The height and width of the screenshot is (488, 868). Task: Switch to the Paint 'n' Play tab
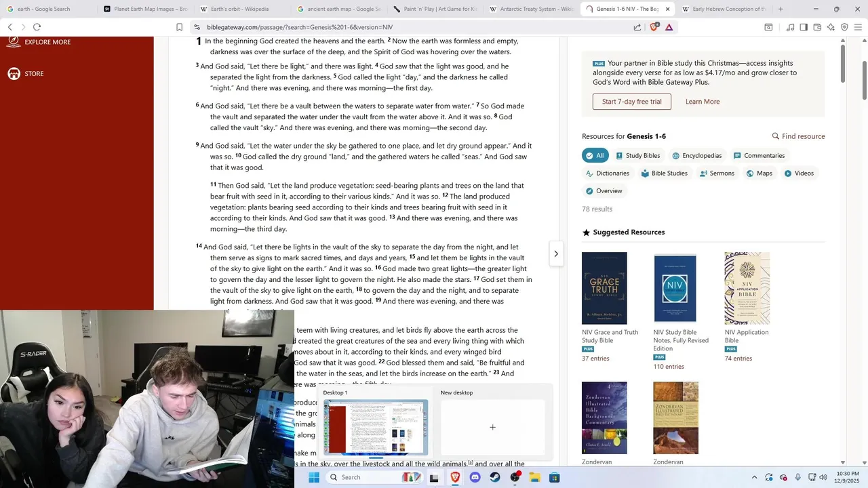click(x=437, y=9)
